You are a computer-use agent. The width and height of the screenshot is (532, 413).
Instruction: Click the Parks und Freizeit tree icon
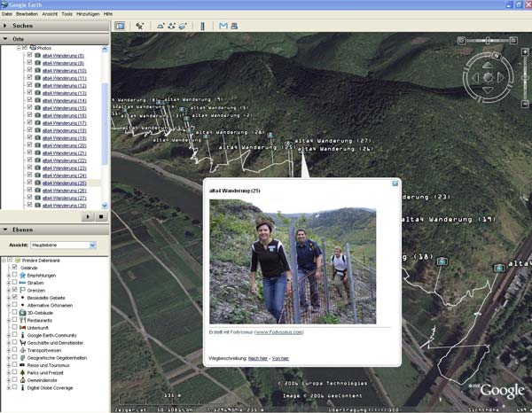[22, 372]
